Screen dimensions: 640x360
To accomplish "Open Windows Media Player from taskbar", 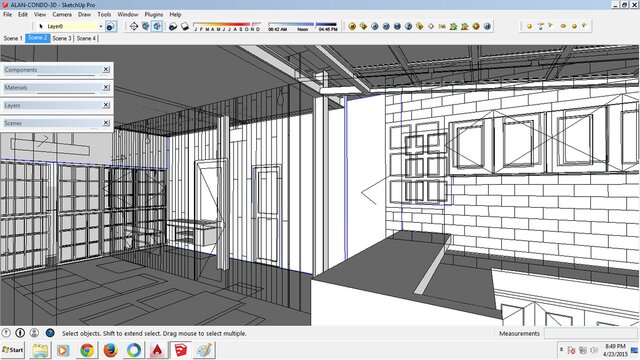I will [63, 350].
